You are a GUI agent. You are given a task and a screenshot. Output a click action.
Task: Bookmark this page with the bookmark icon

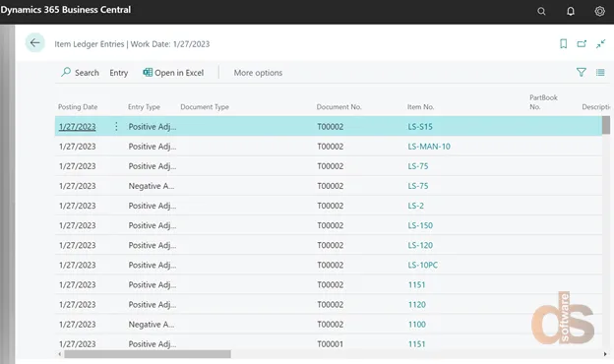563,43
